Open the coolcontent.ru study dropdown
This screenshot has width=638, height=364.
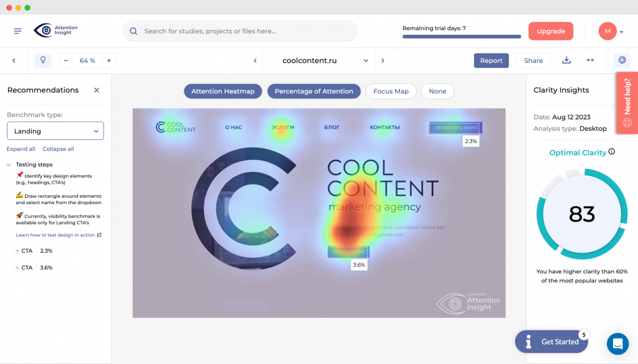tap(320, 60)
